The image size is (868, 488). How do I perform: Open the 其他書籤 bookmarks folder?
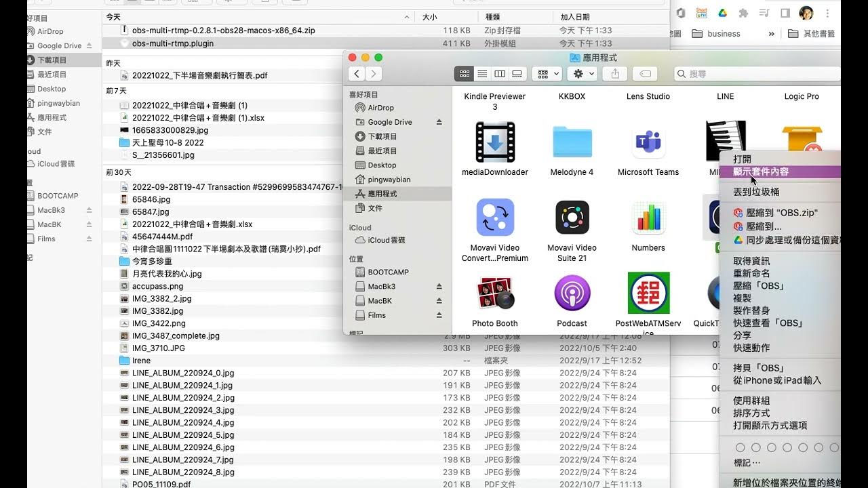pos(811,34)
